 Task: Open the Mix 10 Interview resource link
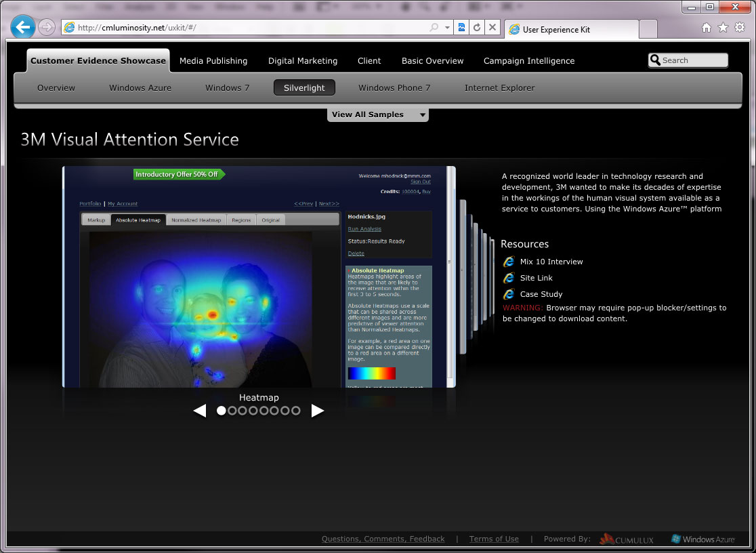coord(551,262)
